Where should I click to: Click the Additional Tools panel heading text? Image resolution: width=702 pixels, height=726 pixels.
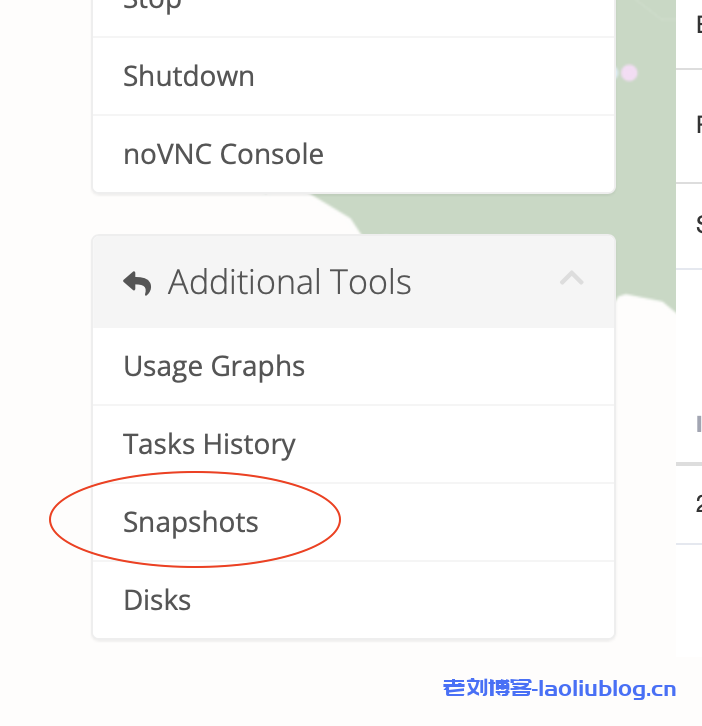289,283
